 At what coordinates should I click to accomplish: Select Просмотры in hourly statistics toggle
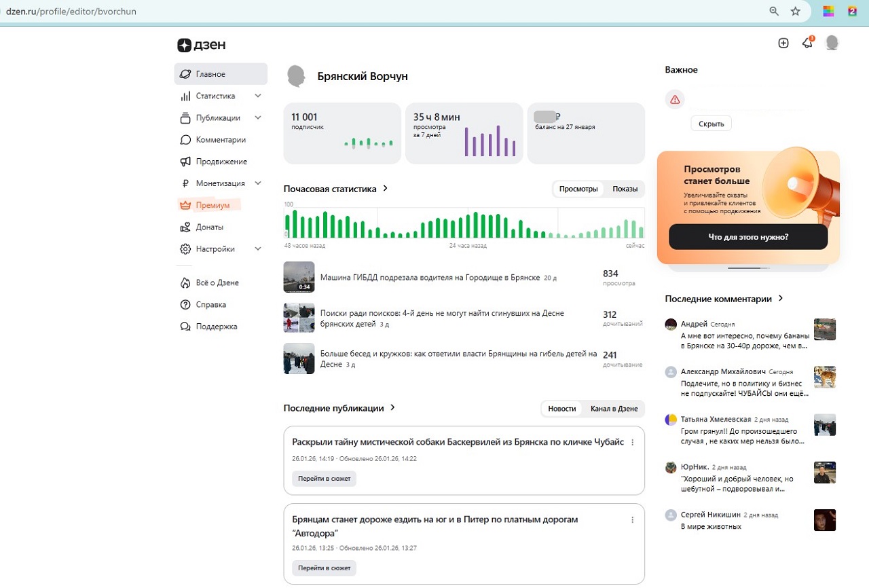578,189
